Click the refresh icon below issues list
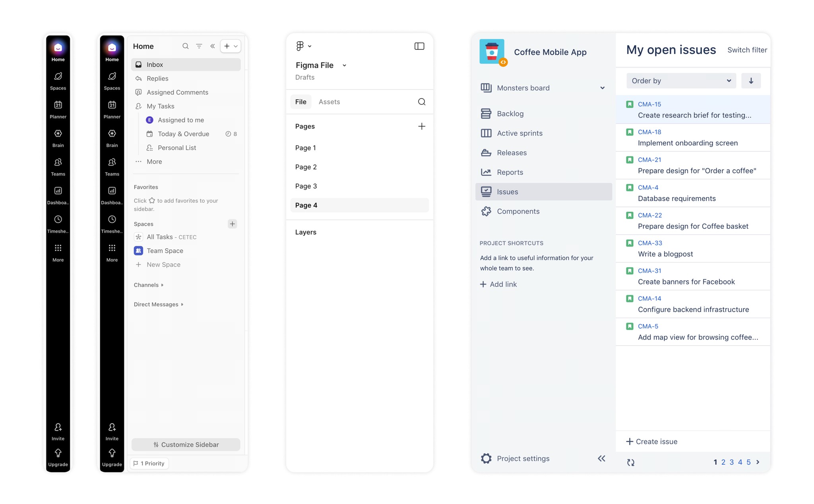 tap(631, 462)
